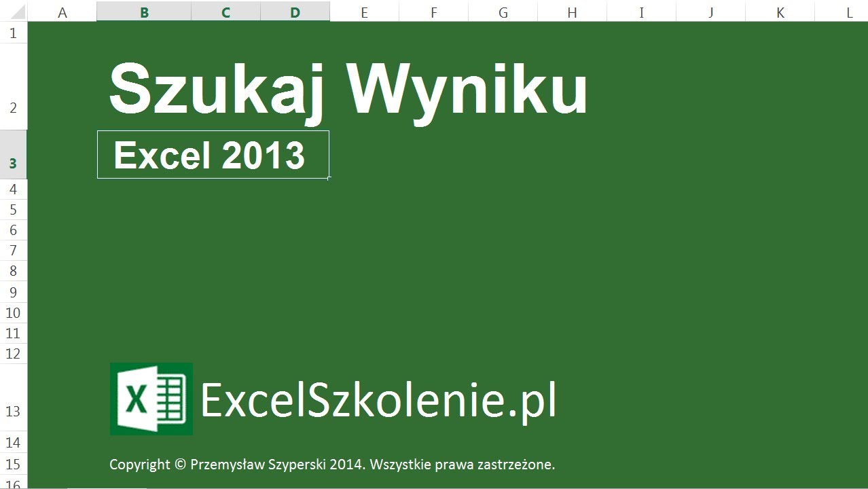Select row 8 header
The height and width of the screenshot is (489, 868).
point(14,272)
